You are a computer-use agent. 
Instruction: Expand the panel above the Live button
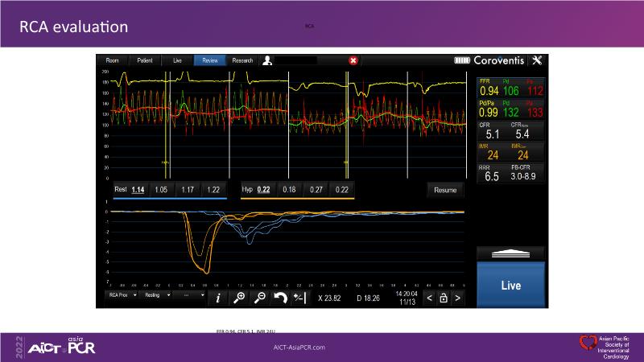(511, 253)
